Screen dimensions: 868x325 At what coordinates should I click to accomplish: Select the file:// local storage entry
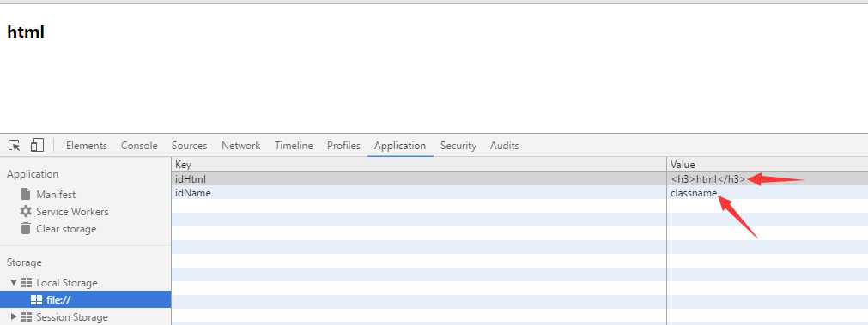85,299
